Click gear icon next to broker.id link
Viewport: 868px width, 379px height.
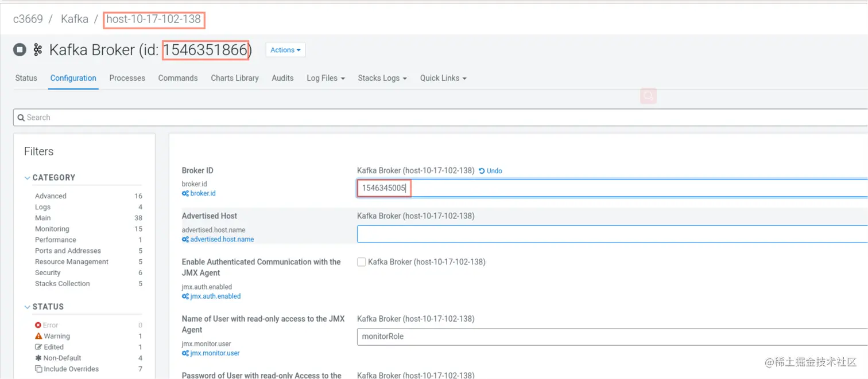pos(185,194)
